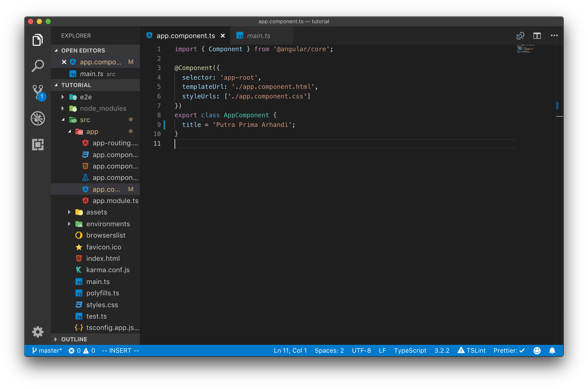Change indentation via Spaces: 2
The height and width of the screenshot is (389, 588).
(329, 350)
